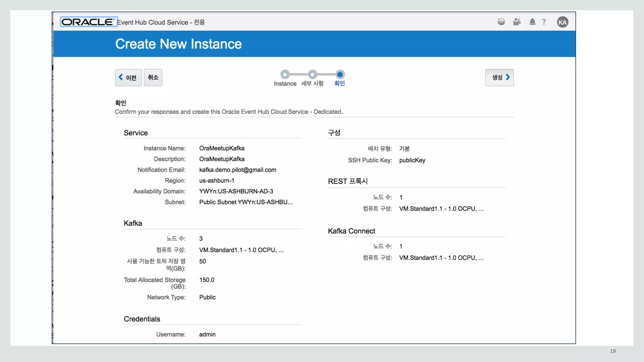644x362 pixels.
Task: Select the Instance step circle
Action: tap(285, 74)
